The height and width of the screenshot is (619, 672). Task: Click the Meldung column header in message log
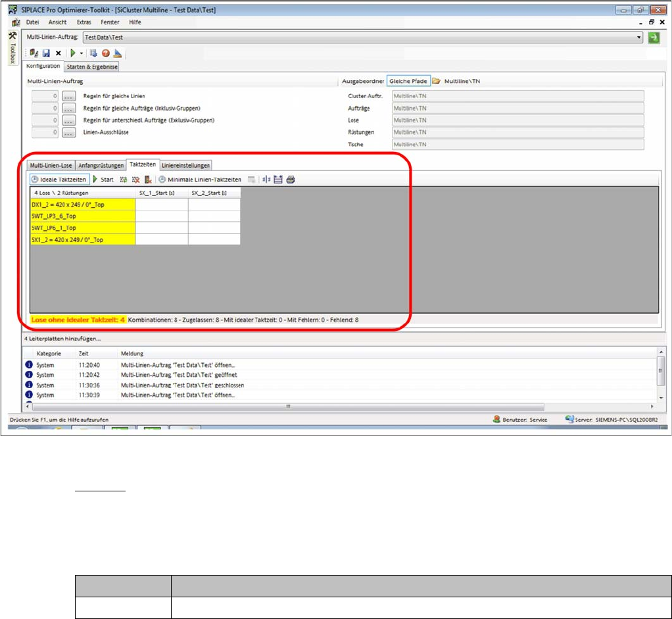(x=132, y=354)
